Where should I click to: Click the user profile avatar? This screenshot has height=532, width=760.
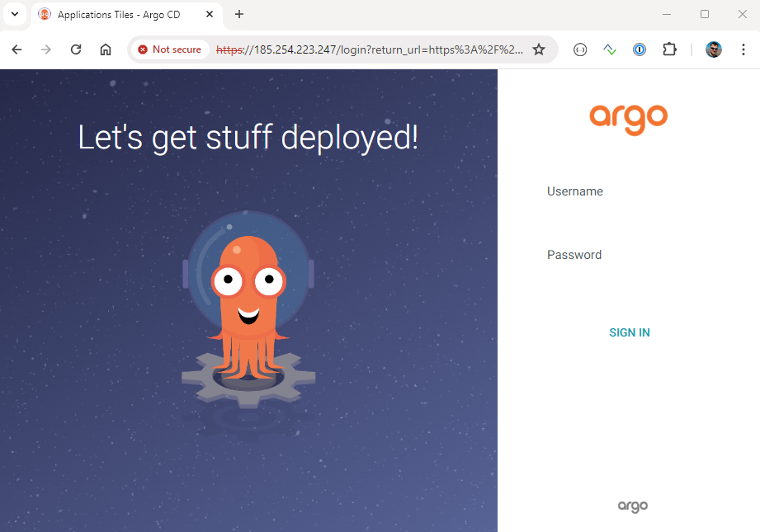[714, 49]
